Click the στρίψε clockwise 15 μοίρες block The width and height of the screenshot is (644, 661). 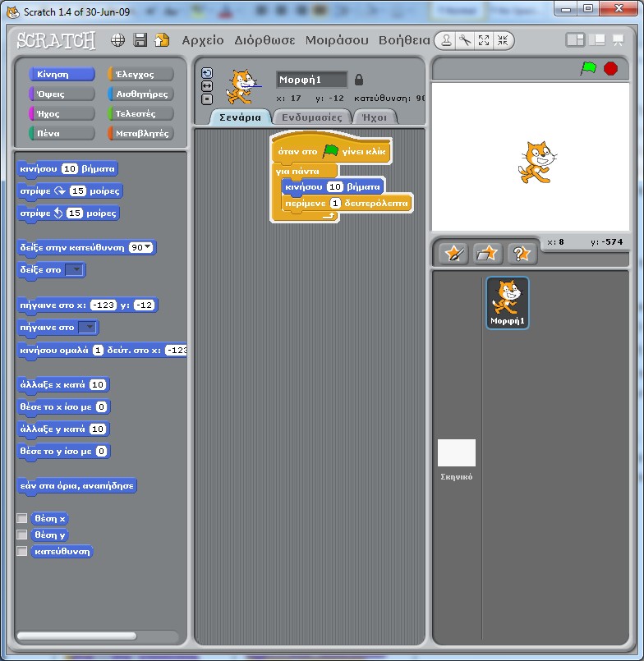point(70,191)
